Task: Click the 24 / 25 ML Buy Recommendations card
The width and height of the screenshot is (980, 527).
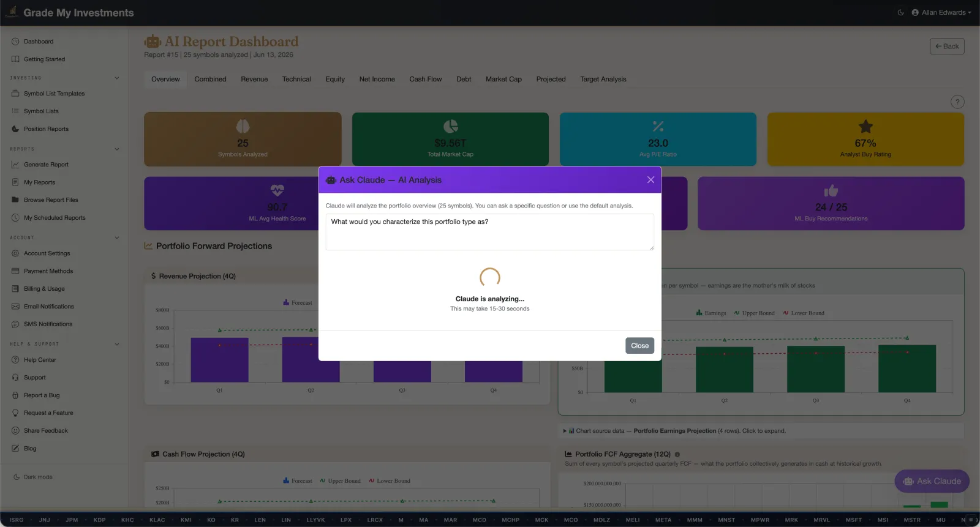Action: pyautogui.click(x=831, y=204)
